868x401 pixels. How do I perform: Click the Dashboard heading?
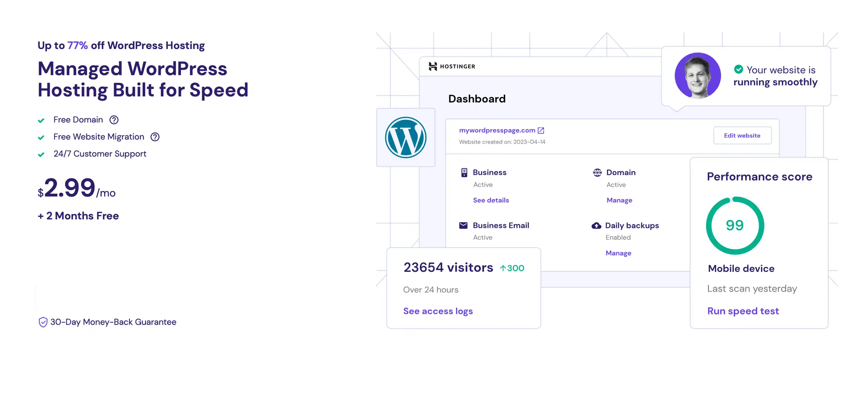click(x=477, y=99)
